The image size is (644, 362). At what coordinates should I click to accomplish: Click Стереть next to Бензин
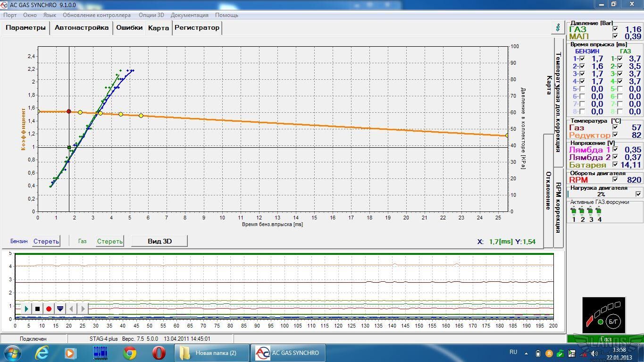46,241
